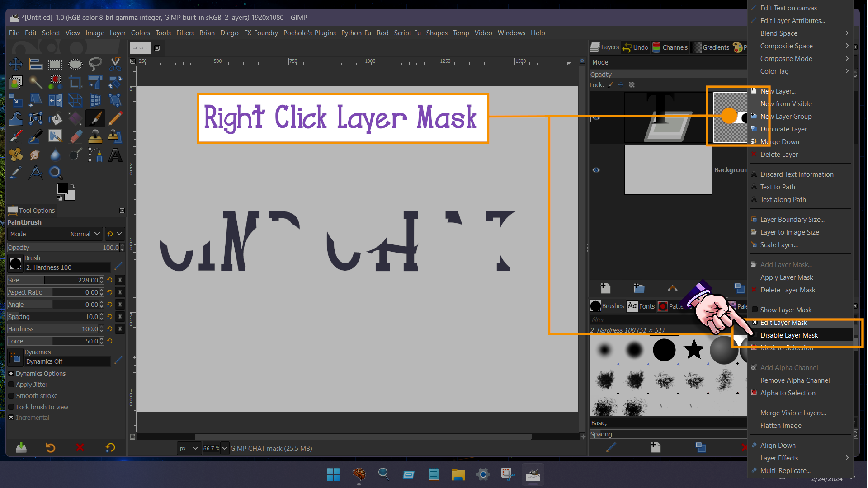Toggle visibility of the text layer
Screen dimensions: 868x488
[596, 117]
